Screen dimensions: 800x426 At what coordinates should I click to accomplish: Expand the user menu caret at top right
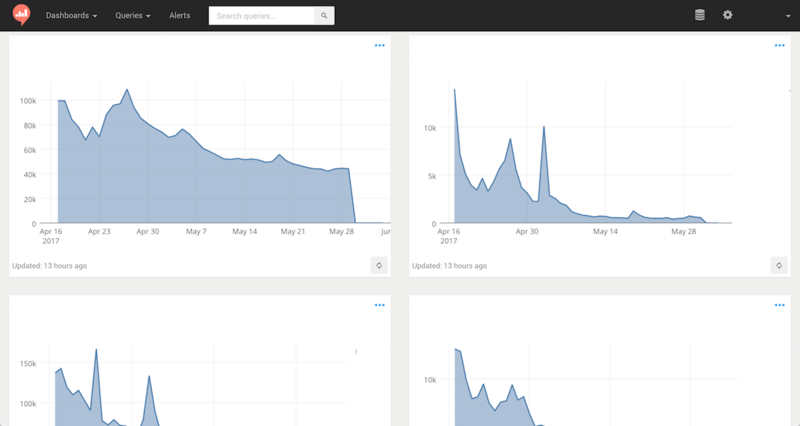pos(788,16)
